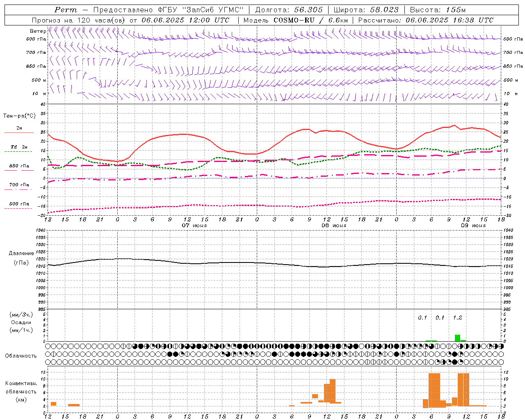The image size is (525, 420).
Task: Click the tallest orange convective bar on 08 июня
Action: 333,391
